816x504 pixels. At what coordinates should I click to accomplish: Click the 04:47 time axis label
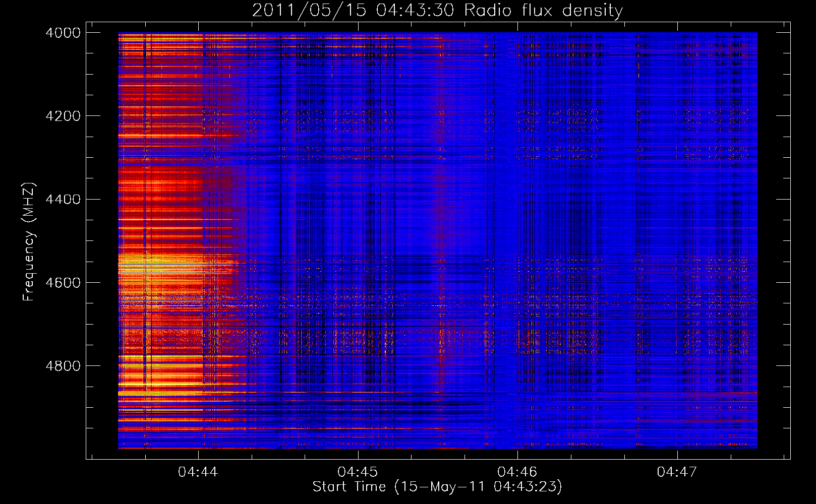pyautogui.click(x=677, y=472)
